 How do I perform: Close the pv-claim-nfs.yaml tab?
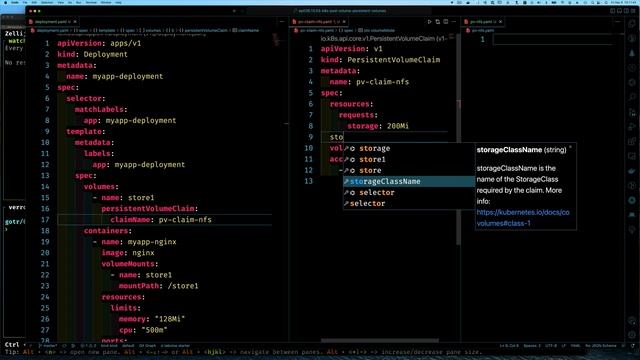(344, 22)
